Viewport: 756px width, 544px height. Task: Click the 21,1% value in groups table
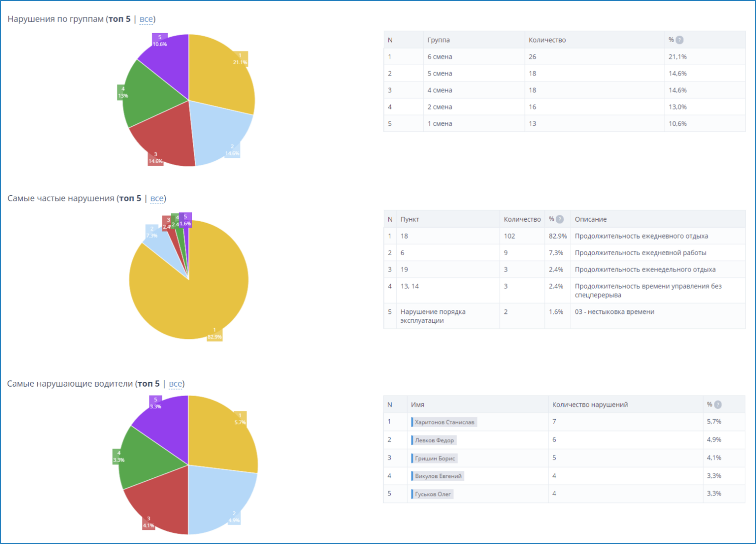(678, 57)
